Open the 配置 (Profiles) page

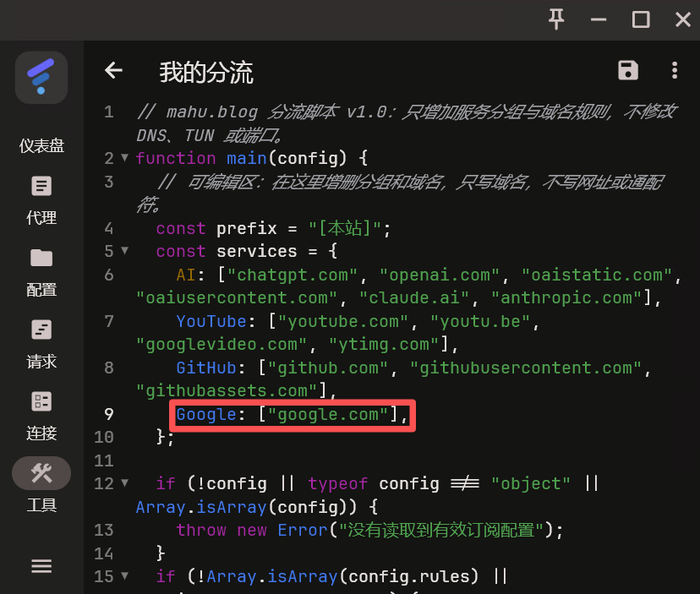coord(41,272)
